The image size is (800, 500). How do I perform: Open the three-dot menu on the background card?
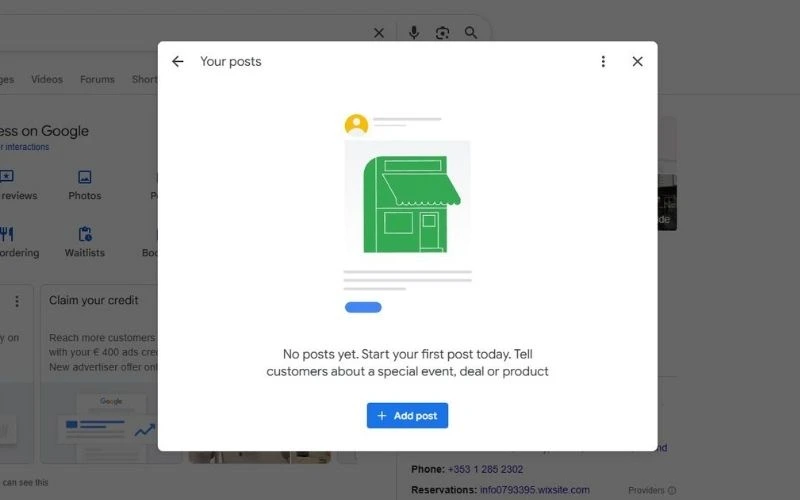pyautogui.click(x=17, y=302)
